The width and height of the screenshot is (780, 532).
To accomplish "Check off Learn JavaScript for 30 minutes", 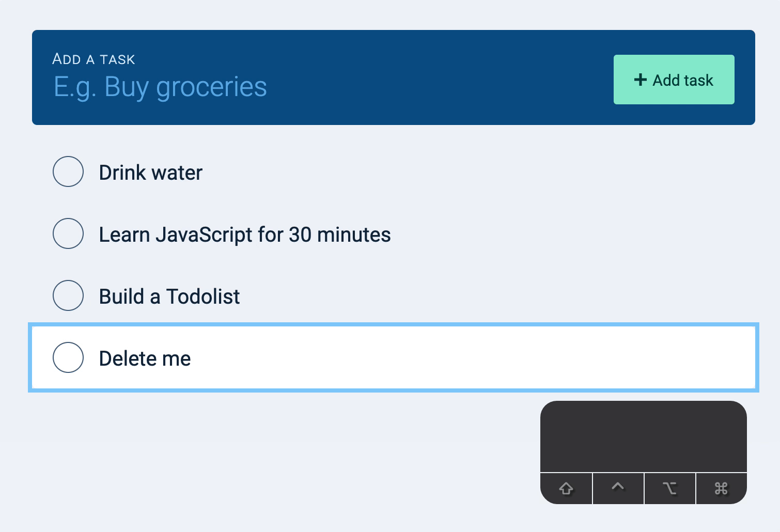I will (x=68, y=233).
